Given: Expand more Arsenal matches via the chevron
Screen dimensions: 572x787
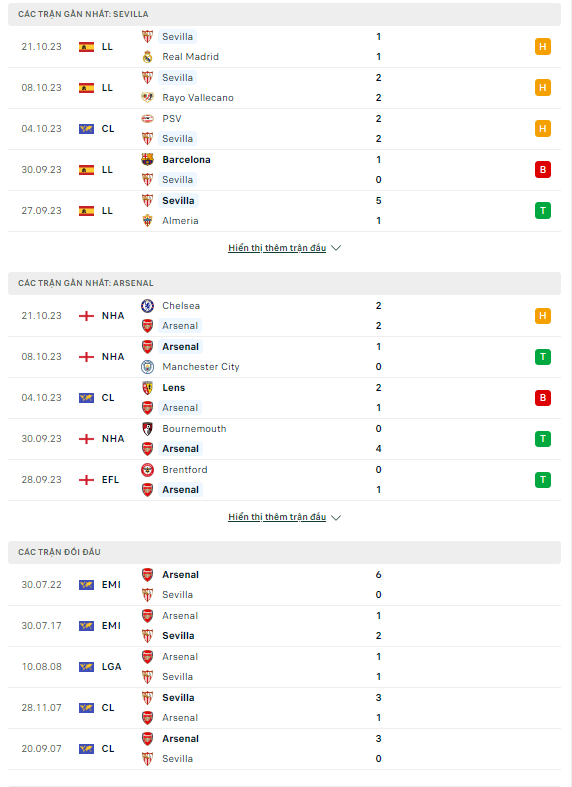Looking at the screenshot, I should 336,517.
